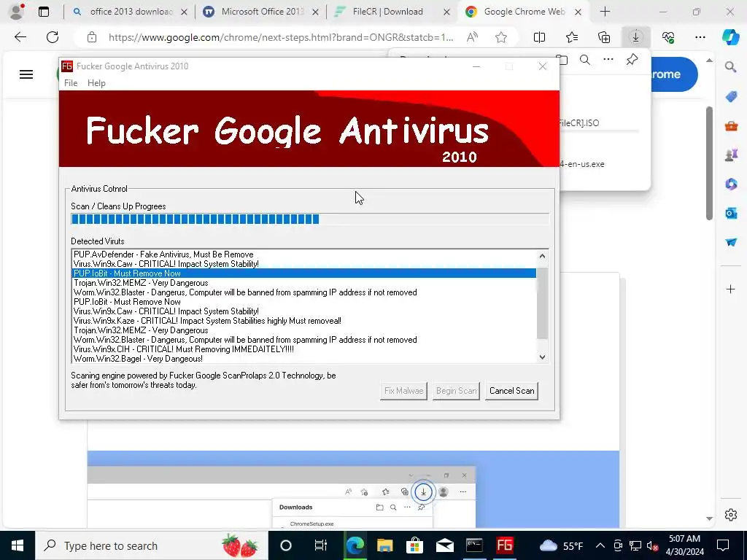The height and width of the screenshot is (560, 747).
Task: Open Microsoft Store from taskbar
Action: tap(414, 545)
